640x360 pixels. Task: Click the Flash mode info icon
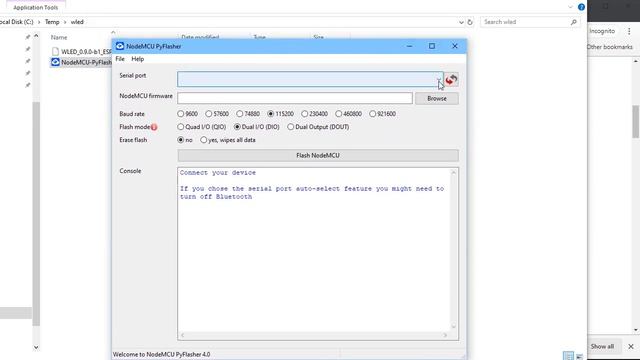154,127
